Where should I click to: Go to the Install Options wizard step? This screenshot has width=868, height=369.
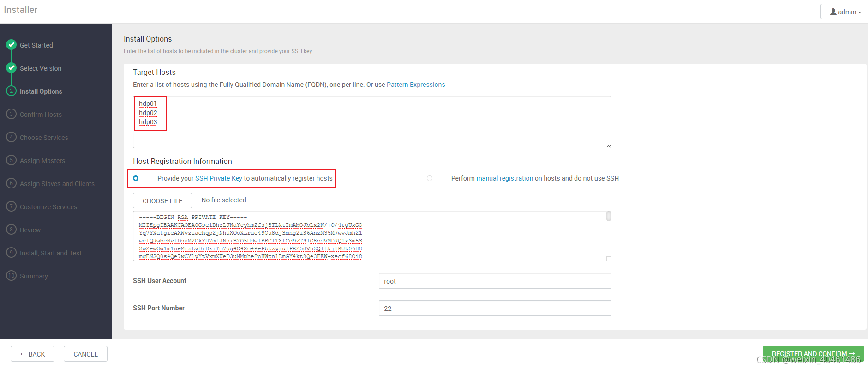[41, 91]
